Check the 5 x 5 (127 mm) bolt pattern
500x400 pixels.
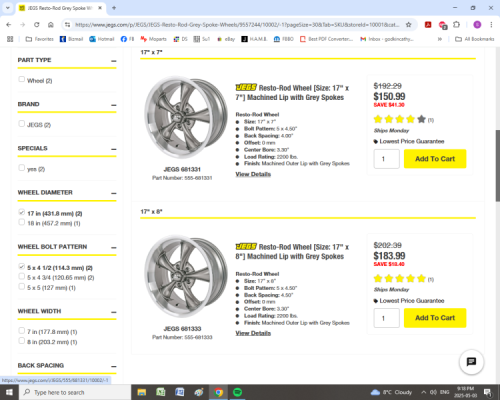[x=22, y=286]
